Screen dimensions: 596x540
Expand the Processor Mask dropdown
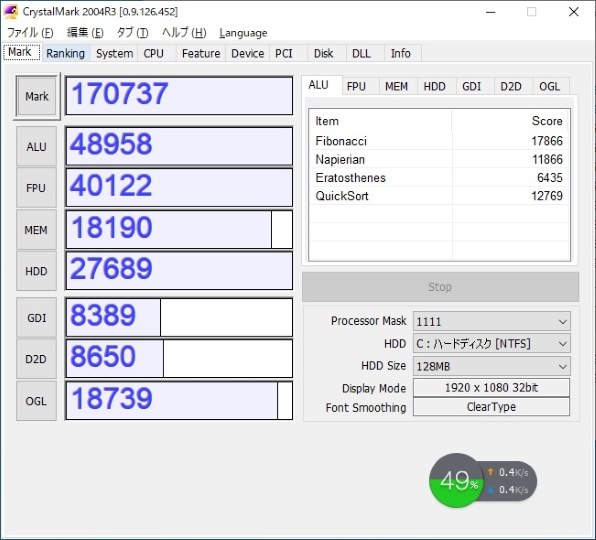coord(491,321)
